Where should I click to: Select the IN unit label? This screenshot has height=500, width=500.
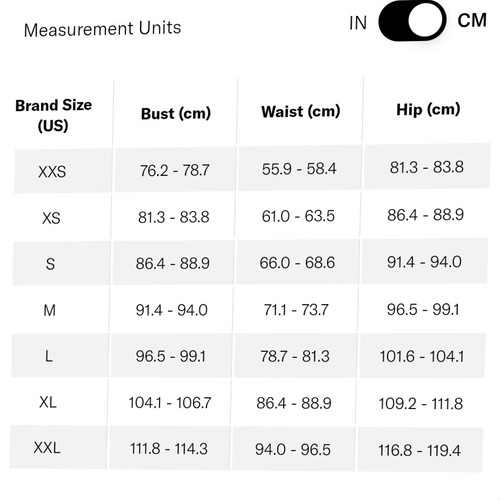click(x=358, y=23)
